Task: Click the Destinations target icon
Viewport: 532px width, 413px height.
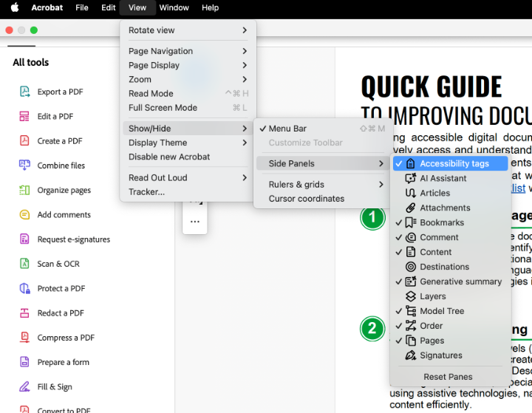Action: pos(411,267)
